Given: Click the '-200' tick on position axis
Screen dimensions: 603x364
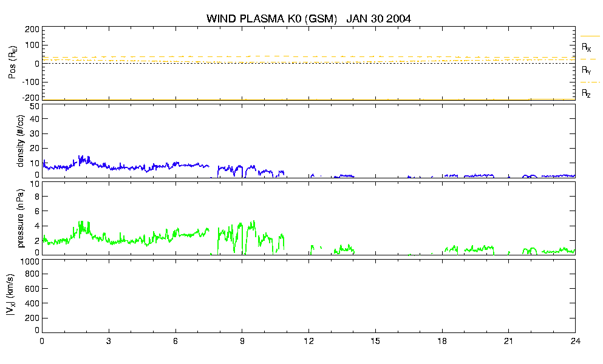Looking at the screenshot, I should [30, 98].
